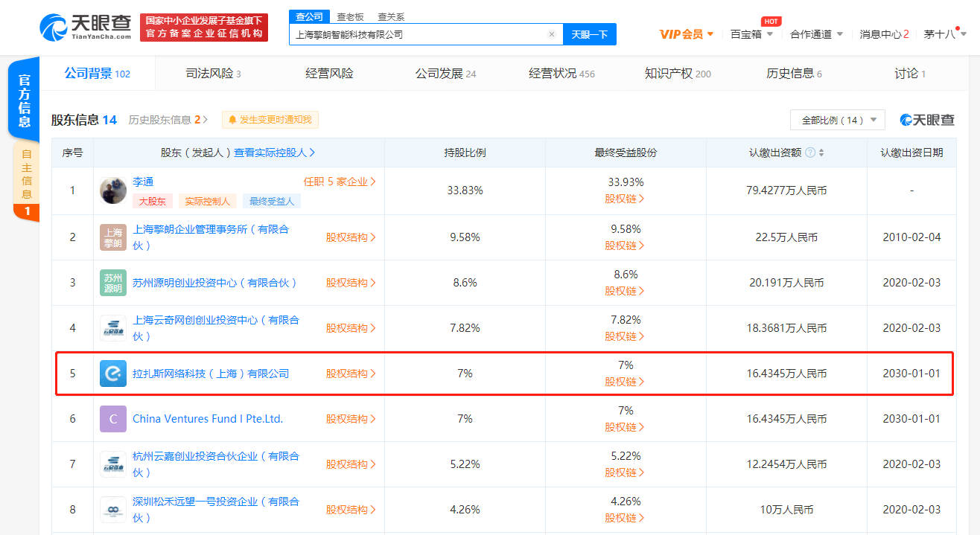This screenshot has width=980, height=535.
Task: Click the 苏州源明 logo icon
Action: (113, 283)
